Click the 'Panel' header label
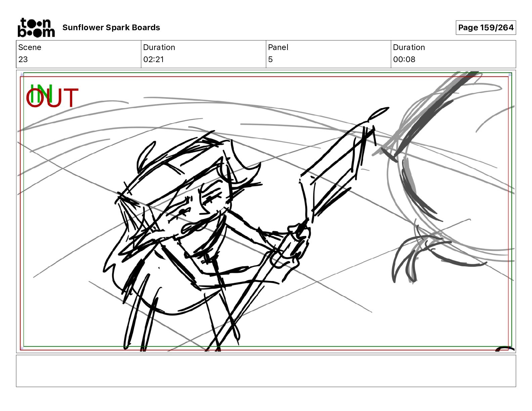Screen dimensions: 532x411 point(278,47)
